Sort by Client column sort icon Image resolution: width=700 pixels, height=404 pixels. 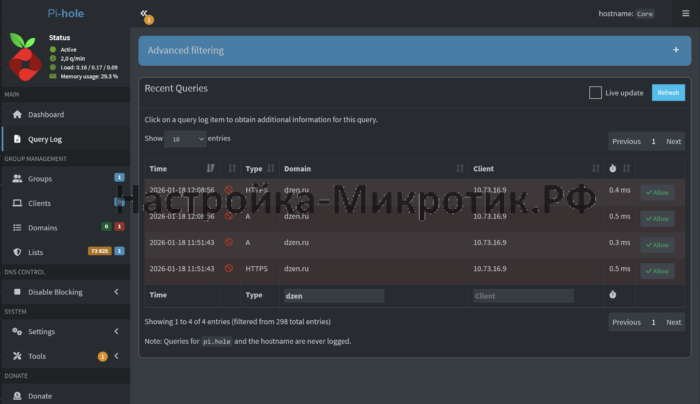(x=596, y=168)
